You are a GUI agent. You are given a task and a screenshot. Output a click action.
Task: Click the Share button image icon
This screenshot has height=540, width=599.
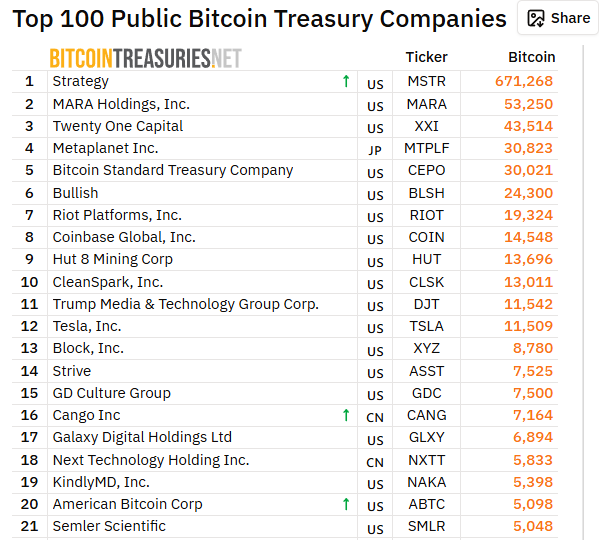coord(536,18)
